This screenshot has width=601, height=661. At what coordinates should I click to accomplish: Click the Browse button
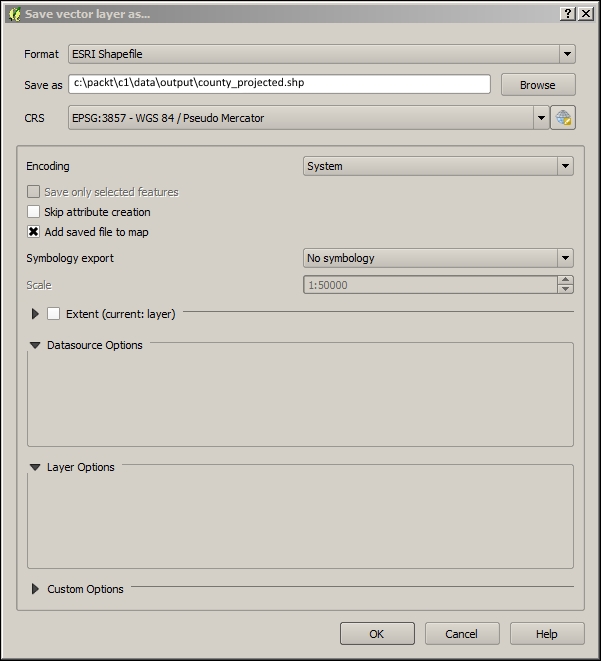point(538,85)
